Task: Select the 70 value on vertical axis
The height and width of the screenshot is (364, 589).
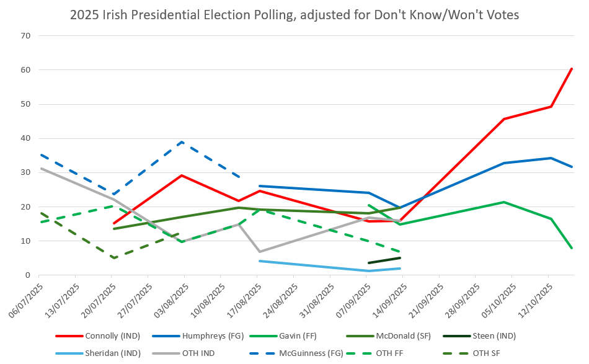Action: (25, 36)
